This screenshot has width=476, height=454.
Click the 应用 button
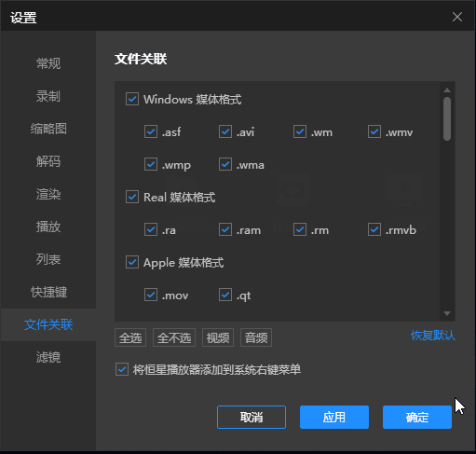point(334,417)
